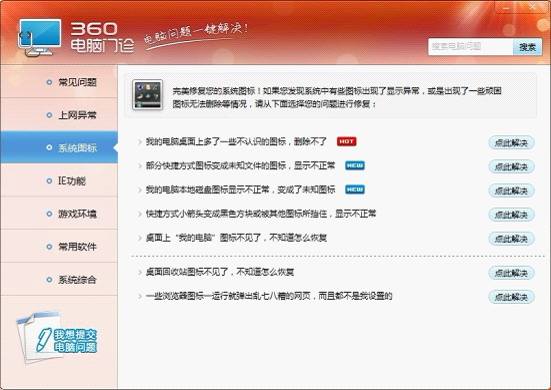The image size is (551, 390).
Task: Click 点此解决 for missing recycle bin icon
Action: click(x=511, y=273)
